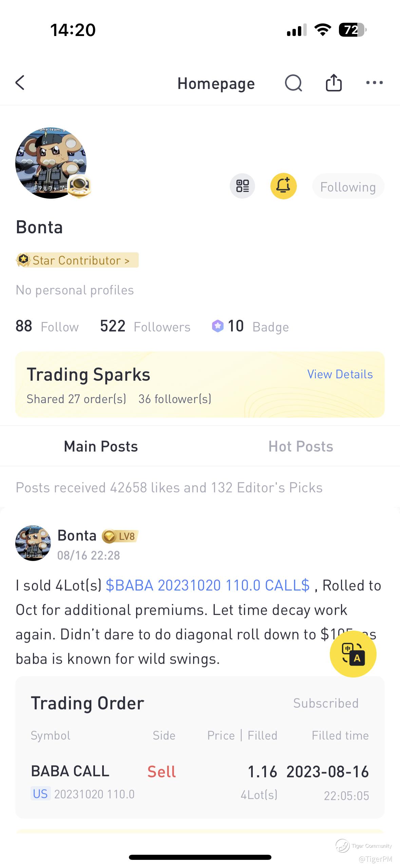Open the $BABA 20231020 110.0 CALL$ link
400x868 pixels.
pyautogui.click(x=208, y=585)
